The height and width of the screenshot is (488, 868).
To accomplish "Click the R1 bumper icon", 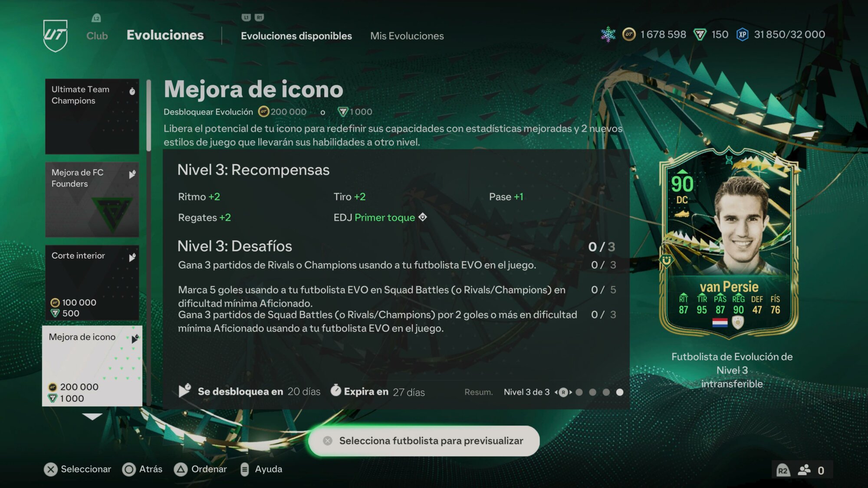I will click(x=260, y=17).
